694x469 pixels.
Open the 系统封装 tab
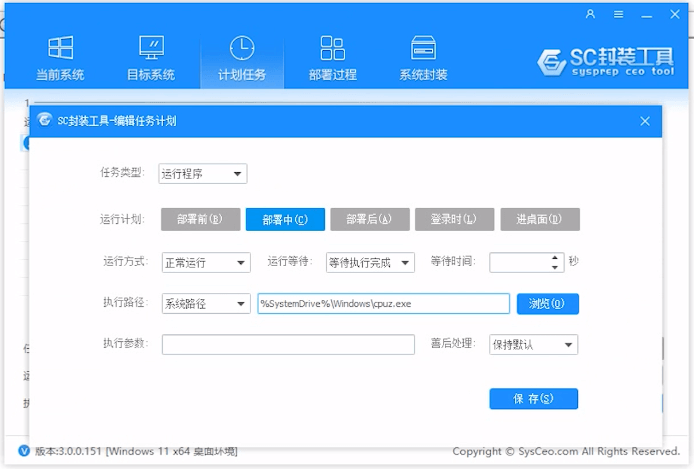click(x=424, y=59)
